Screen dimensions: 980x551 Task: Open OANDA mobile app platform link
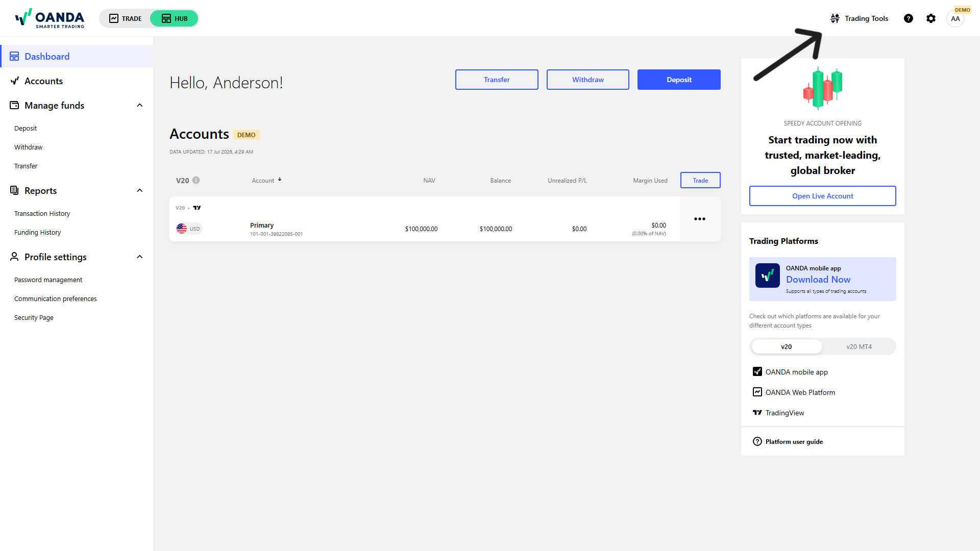797,372
